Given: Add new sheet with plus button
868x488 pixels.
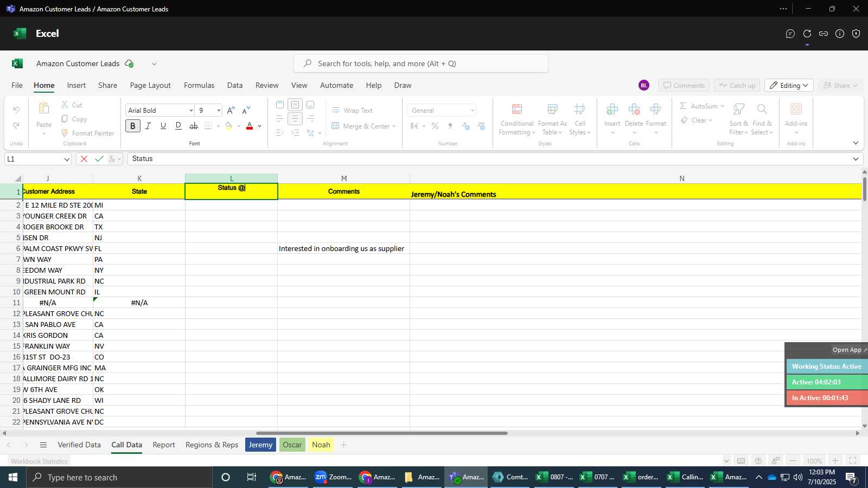Looking at the screenshot, I should click(x=343, y=445).
